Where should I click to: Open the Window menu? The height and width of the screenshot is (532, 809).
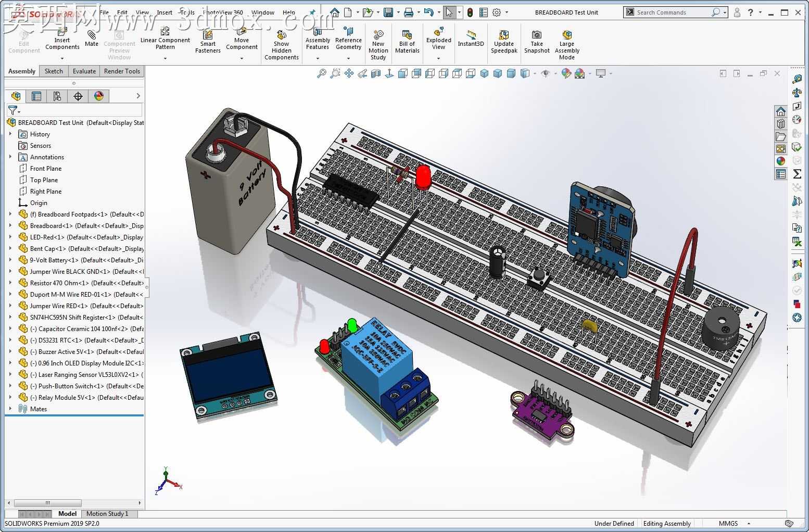(263, 12)
